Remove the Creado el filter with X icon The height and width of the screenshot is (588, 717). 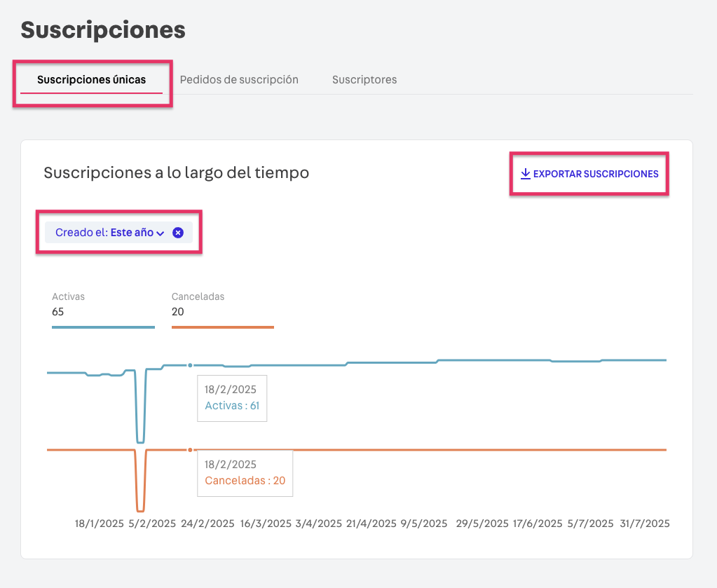point(178,233)
